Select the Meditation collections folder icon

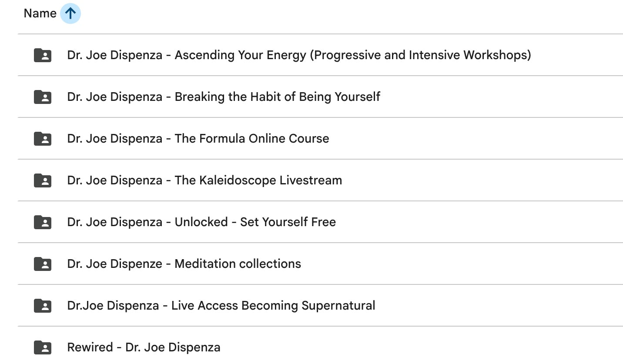click(42, 264)
